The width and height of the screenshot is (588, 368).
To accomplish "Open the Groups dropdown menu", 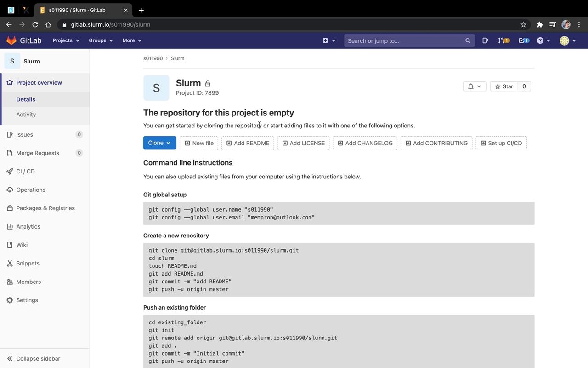I will click(101, 40).
